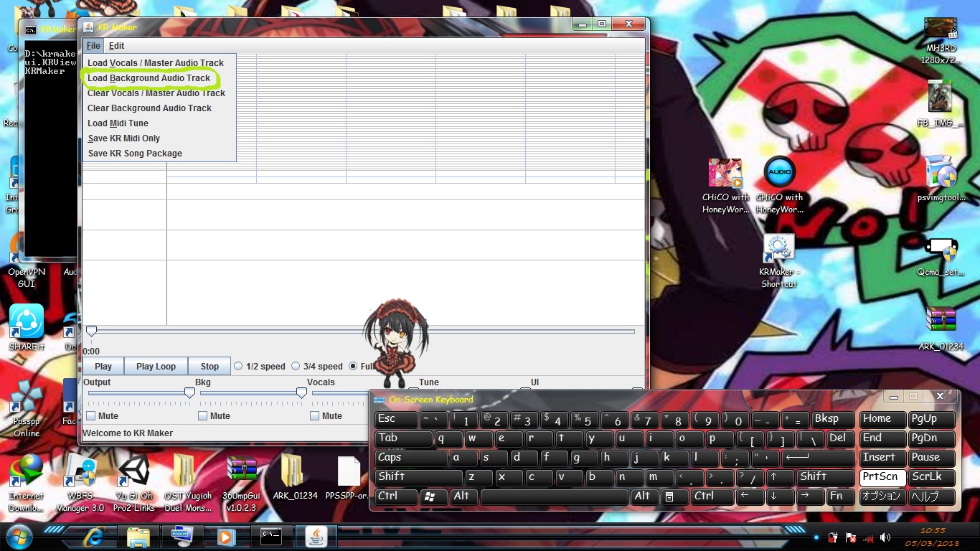Open the Ppsspp Online desktop icon
The image size is (980, 551).
coord(27,408)
